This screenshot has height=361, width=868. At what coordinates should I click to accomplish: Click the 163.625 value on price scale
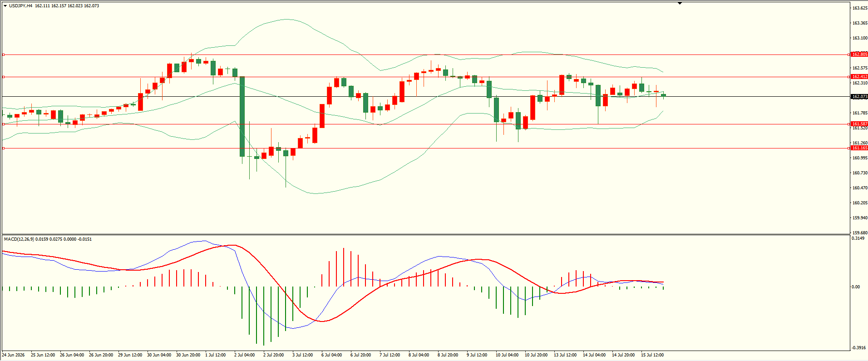(x=860, y=8)
